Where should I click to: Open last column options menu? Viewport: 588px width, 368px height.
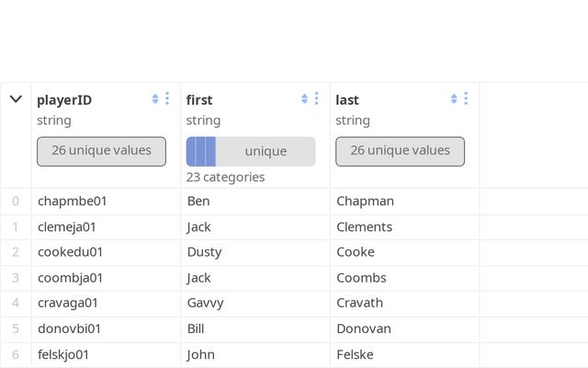(466, 99)
